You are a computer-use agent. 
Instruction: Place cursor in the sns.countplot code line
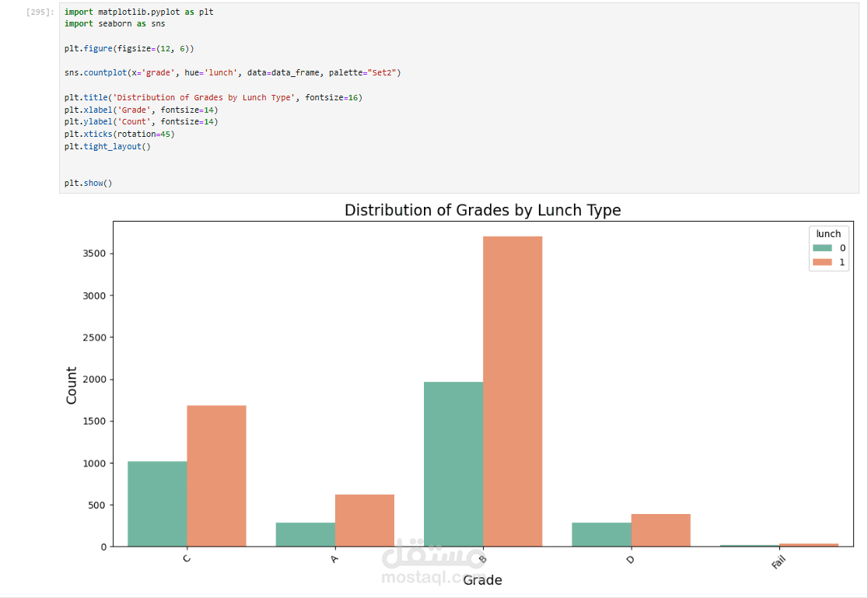point(232,72)
